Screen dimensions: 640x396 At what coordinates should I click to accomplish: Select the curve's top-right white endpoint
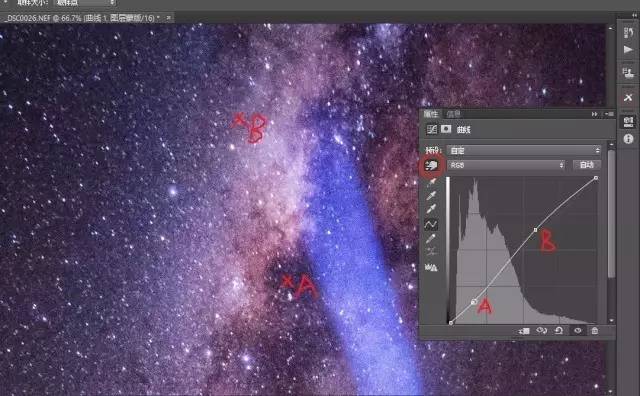(x=596, y=178)
